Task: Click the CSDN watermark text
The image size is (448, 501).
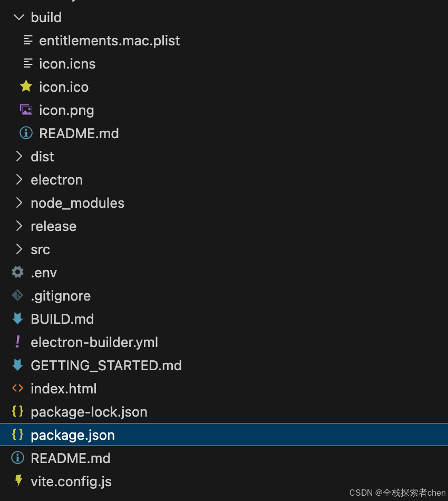Action: pyautogui.click(x=397, y=493)
